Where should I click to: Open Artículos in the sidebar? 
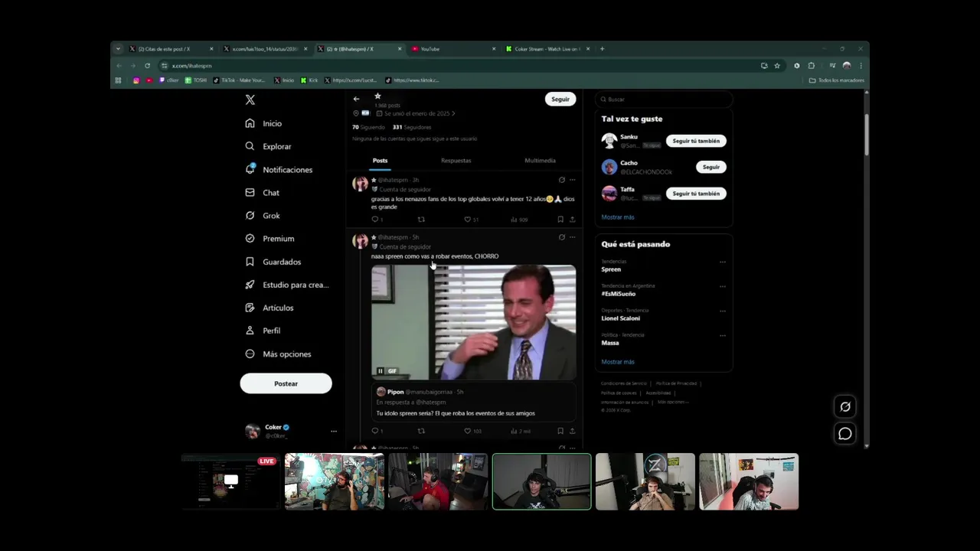coord(269,308)
